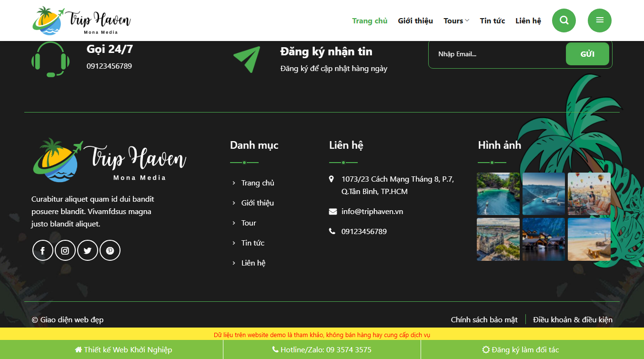Open Tin tức link under Danh mục
Screen dimensions: 644x359
tap(253, 243)
